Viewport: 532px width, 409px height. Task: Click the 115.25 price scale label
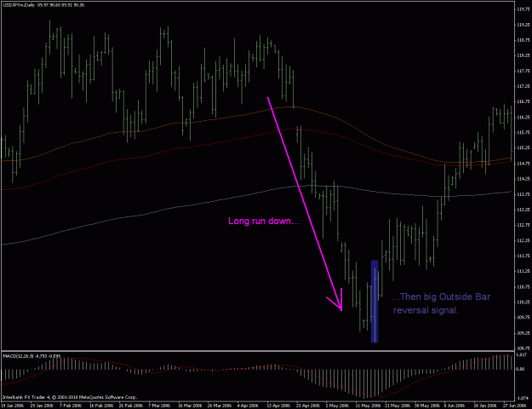pos(523,147)
